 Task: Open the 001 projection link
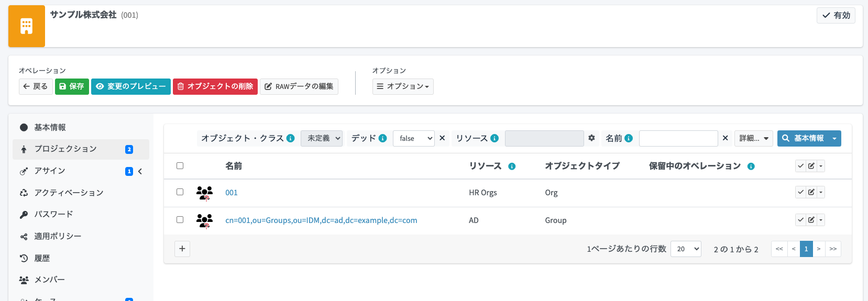(x=232, y=193)
